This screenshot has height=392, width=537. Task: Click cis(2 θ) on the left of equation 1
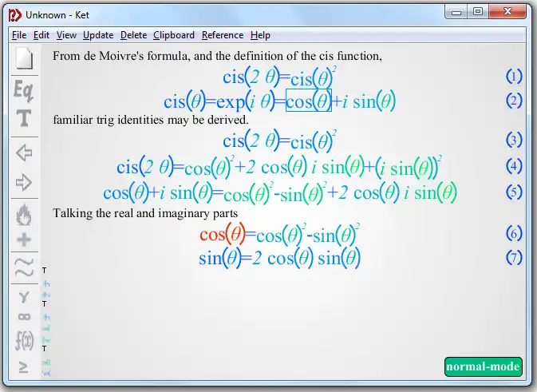point(251,77)
